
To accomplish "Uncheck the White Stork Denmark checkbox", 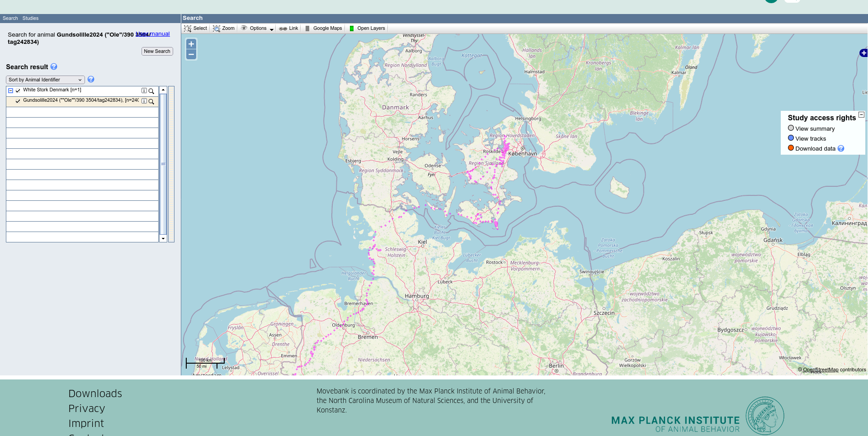I will click(18, 91).
